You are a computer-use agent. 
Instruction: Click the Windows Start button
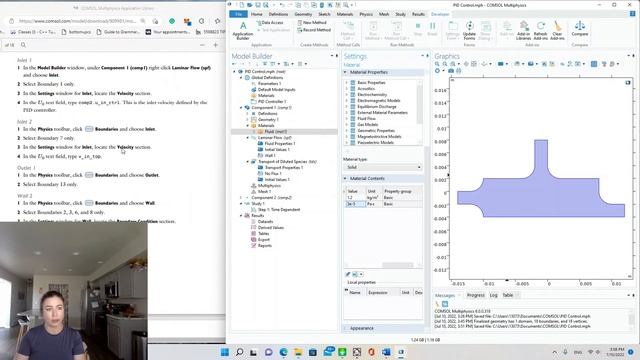tap(224, 352)
